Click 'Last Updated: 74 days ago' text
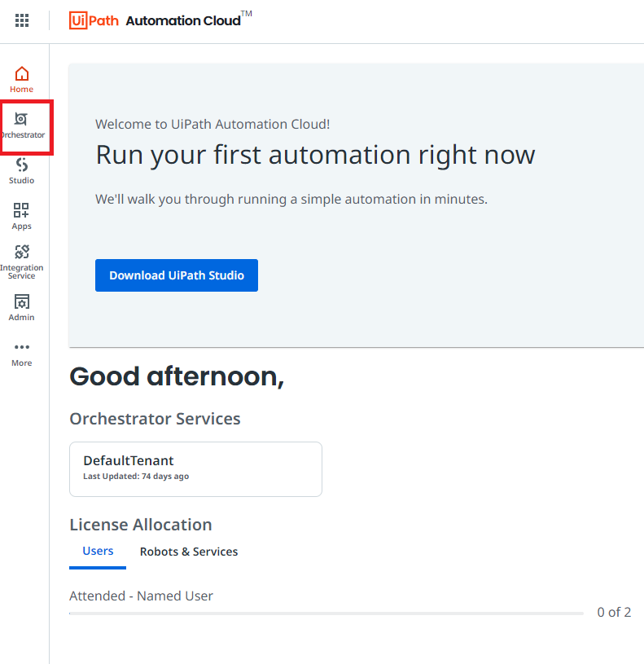The width and height of the screenshot is (644, 664). point(136,477)
